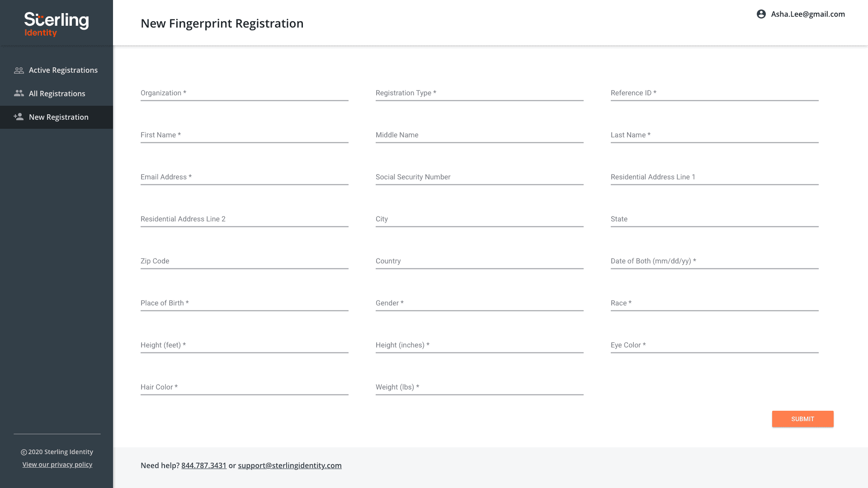The height and width of the screenshot is (488, 868).
Task: Focus the First Name input field
Action: tap(244, 135)
